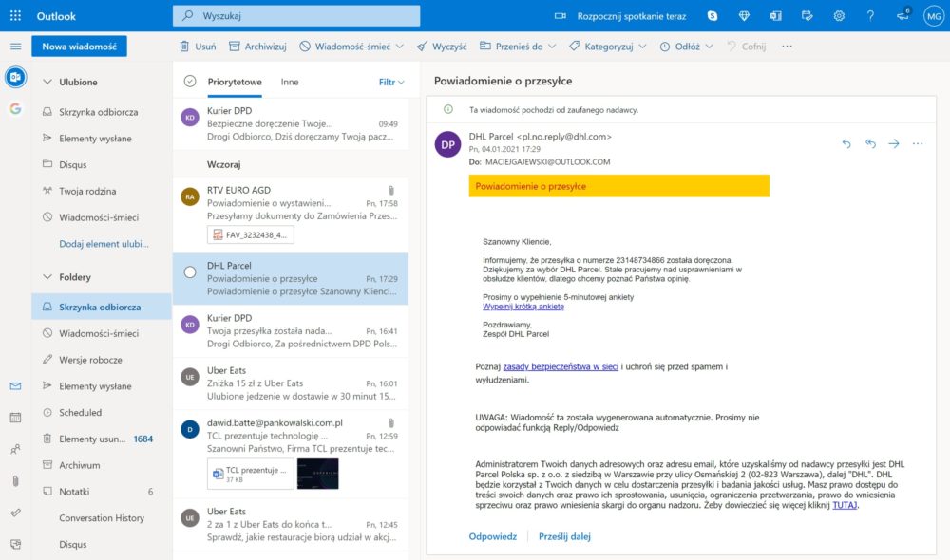
Task: Open the OneNote feed icon in header
Action: click(x=775, y=16)
